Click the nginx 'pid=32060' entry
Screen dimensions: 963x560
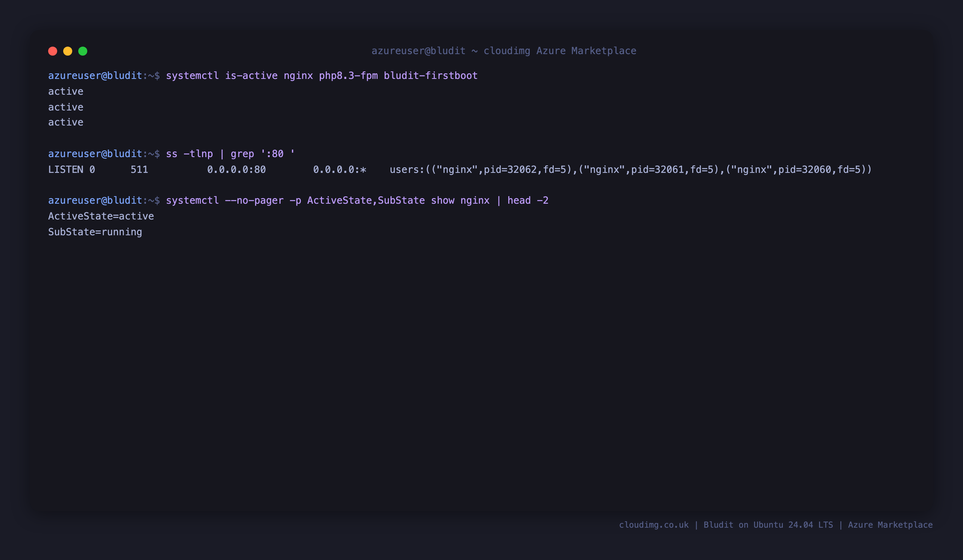coord(805,170)
